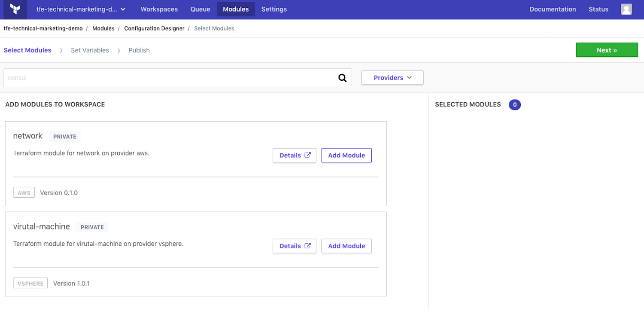Click inside the consul search field
Screen dimensions: 644x333
[x=172, y=78]
